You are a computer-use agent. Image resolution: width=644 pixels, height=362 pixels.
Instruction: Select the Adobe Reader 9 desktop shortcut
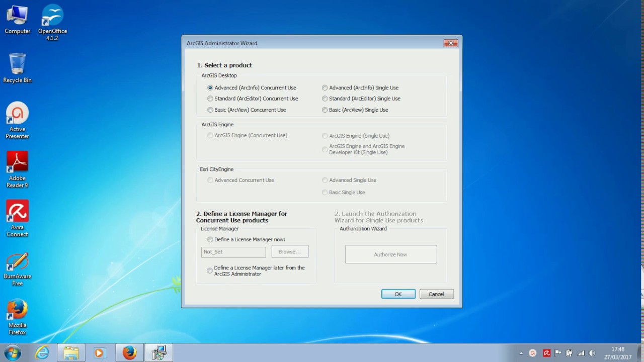[17, 170]
